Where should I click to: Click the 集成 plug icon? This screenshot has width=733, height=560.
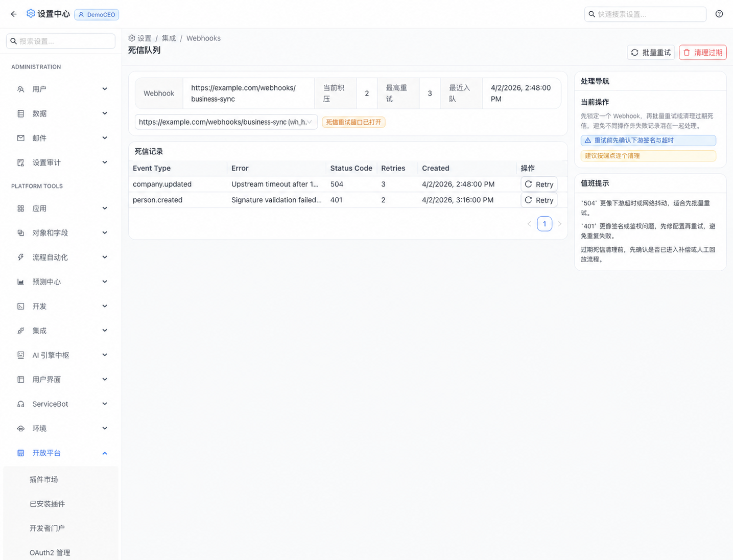tap(21, 331)
